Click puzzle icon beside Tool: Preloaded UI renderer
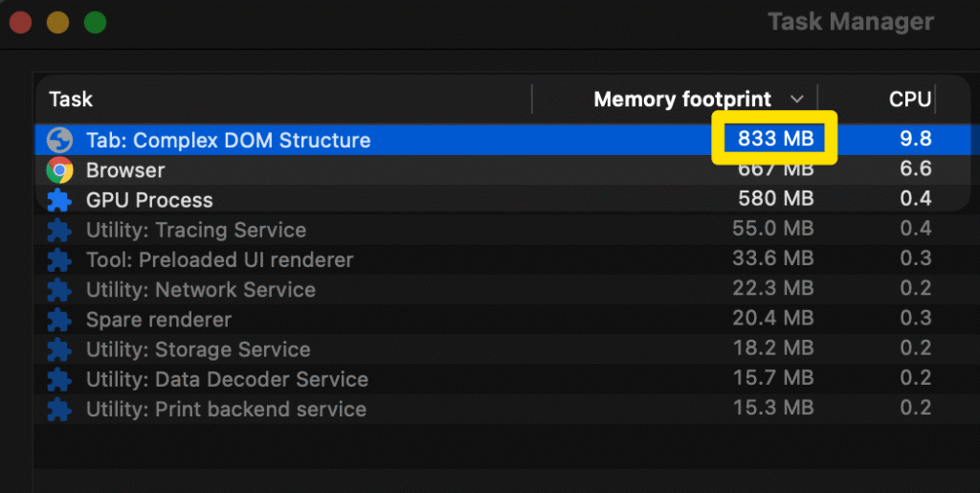Screen dimensions: 980x493 [59, 260]
